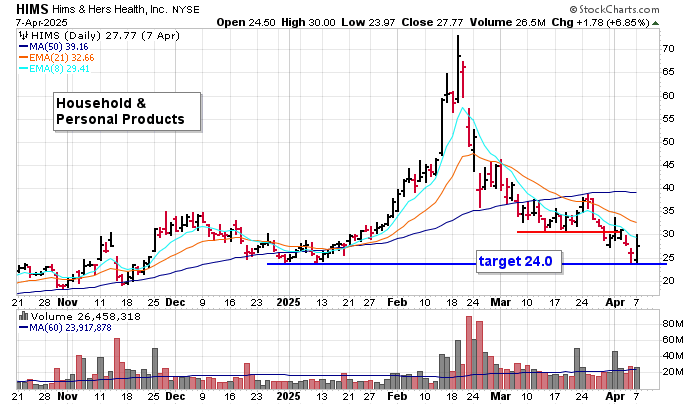
Task: Click the red horizontal support line near 30
Action: [570, 232]
